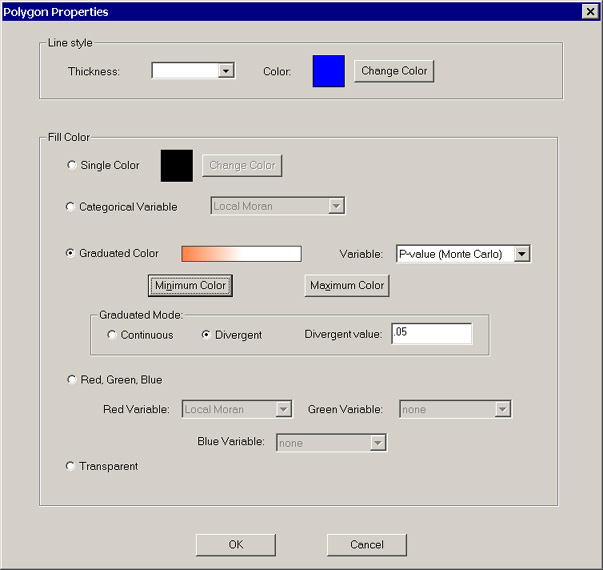The height and width of the screenshot is (570, 603).
Task: Open the Red Variable dropdown
Action: pyautogui.click(x=283, y=409)
